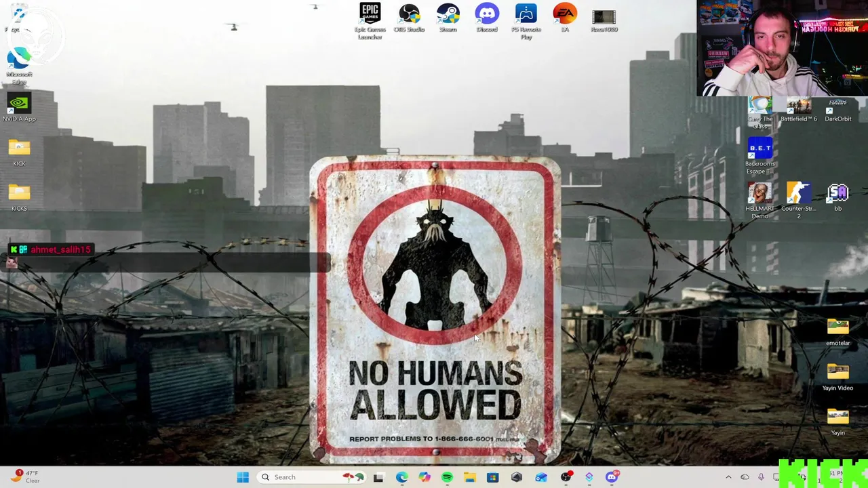Launch the PS Remote Play shortcut

click(x=526, y=21)
